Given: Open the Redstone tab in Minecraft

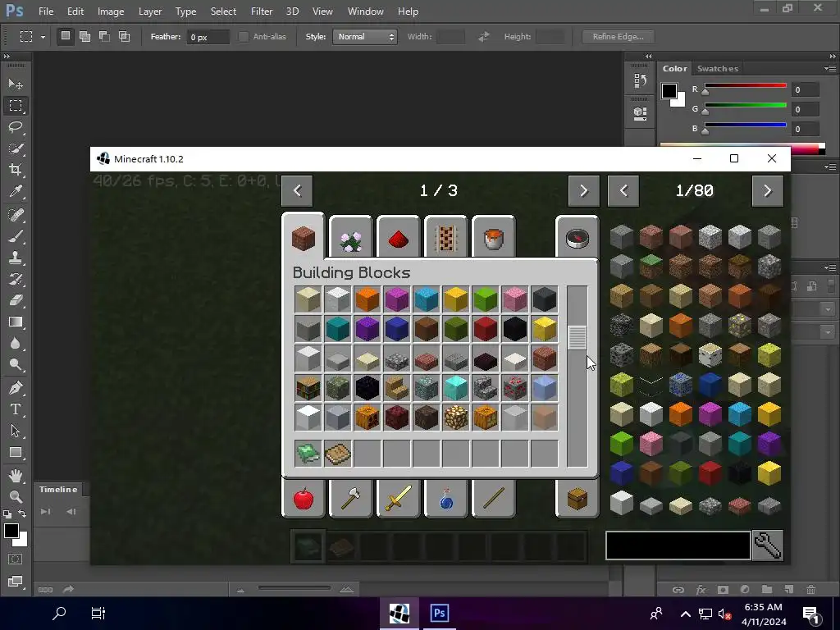Looking at the screenshot, I should click(x=398, y=237).
